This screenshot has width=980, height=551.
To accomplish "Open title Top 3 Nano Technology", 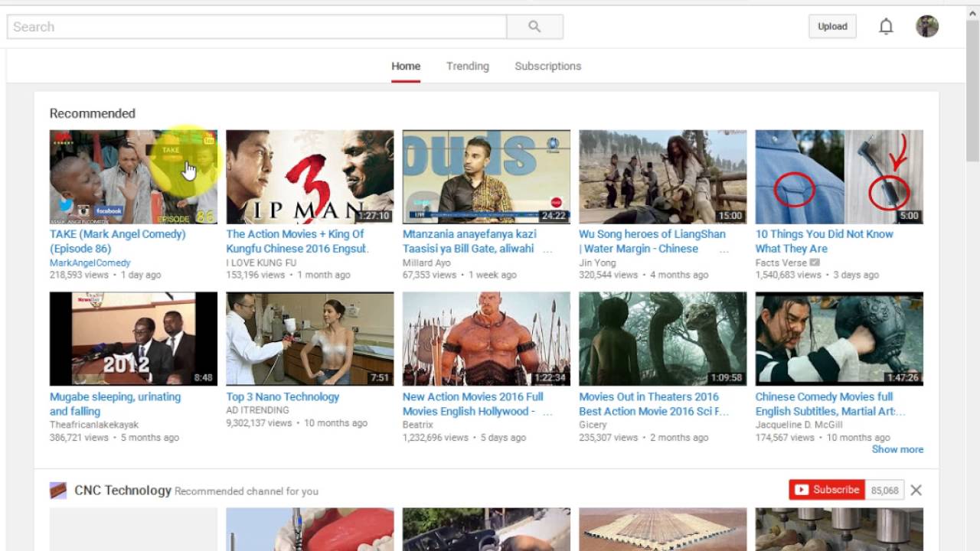I will (283, 396).
